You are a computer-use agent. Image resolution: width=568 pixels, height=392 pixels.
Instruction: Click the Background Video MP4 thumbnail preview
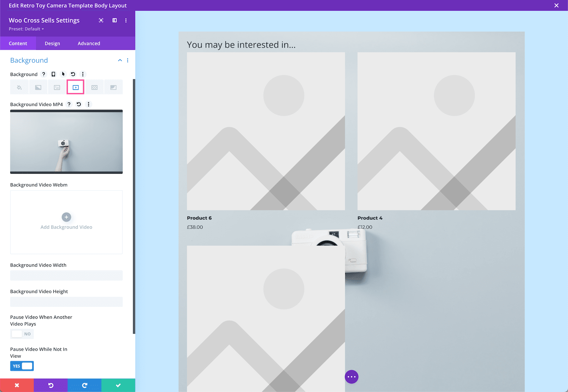coord(66,142)
